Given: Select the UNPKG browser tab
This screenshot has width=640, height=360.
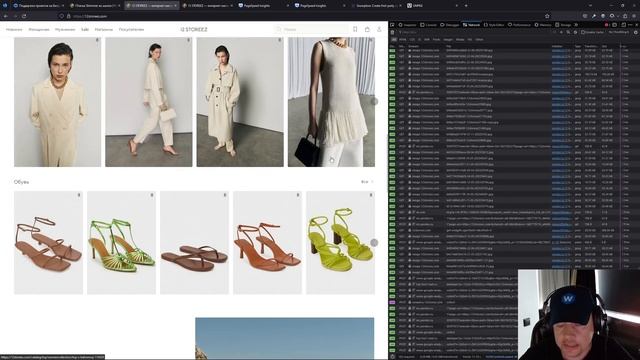Looking at the screenshot, I should click(x=433, y=6).
